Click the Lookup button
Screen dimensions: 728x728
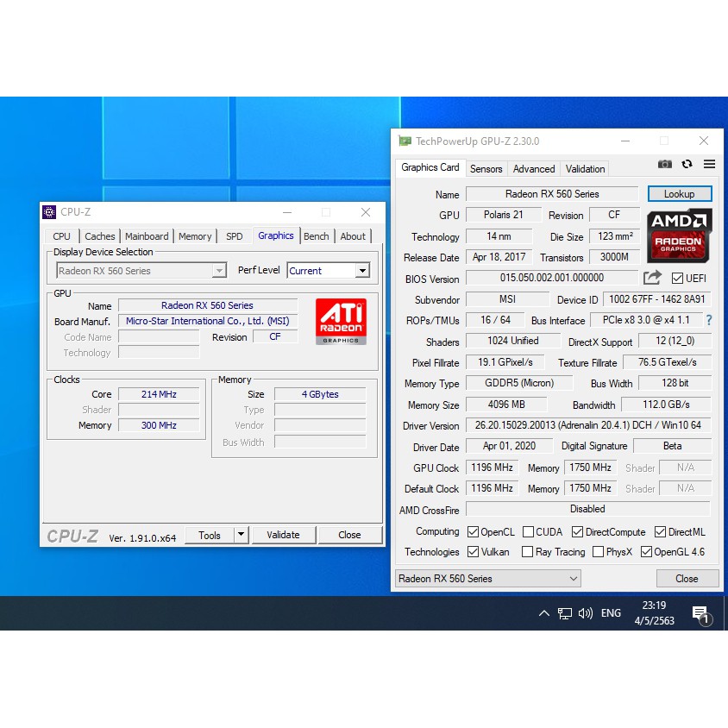679,194
